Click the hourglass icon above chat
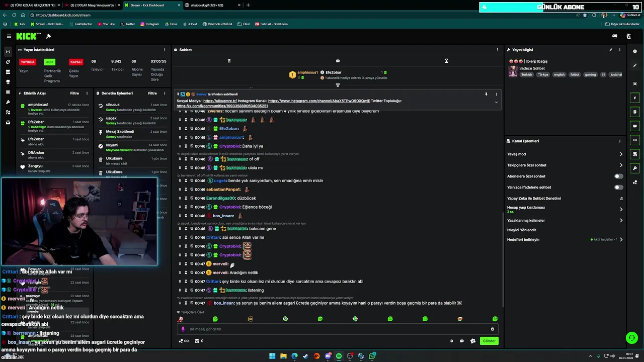 (x=446, y=61)
